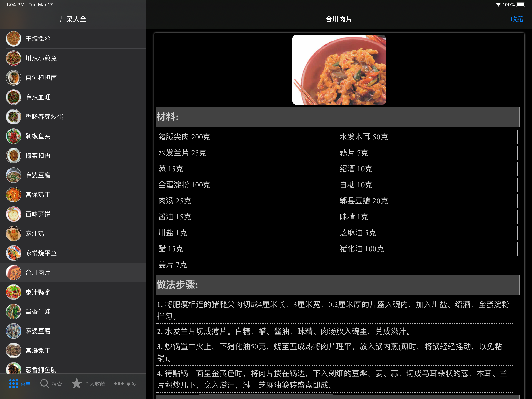The width and height of the screenshot is (532, 399).
Task: Open the 香肠春芽炒蛋 recipe row
Action: [x=73, y=117]
